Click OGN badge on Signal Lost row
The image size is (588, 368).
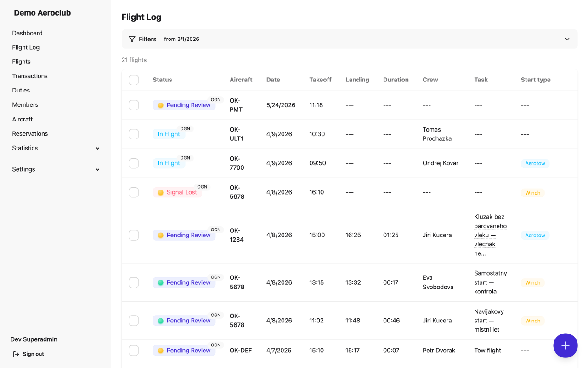pyautogui.click(x=202, y=187)
